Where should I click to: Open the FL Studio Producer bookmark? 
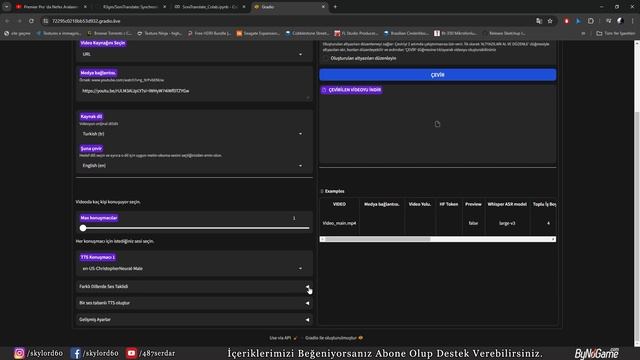[x=356, y=33]
